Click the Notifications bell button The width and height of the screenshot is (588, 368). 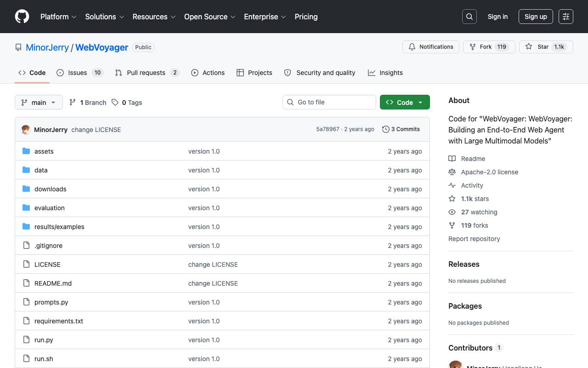[x=431, y=47]
